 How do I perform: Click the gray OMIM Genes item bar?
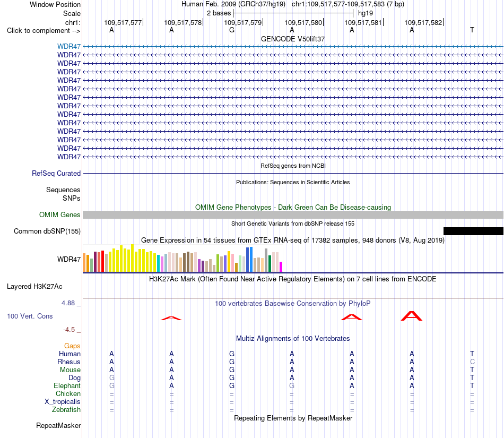click(293, 215)
